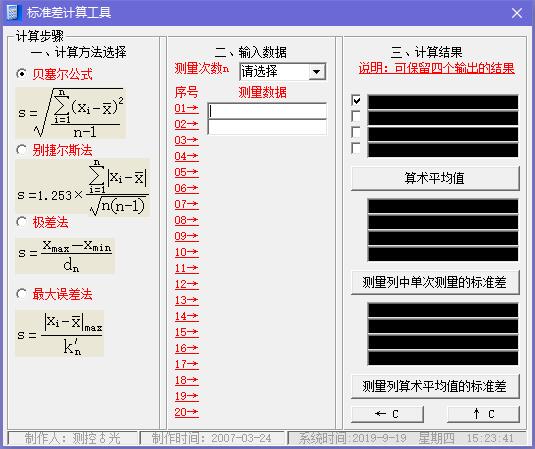Open the 测量次数n dropdown list
Image resolution: width=535 pixels, height=449 pixels.
(x=317, y=72)
